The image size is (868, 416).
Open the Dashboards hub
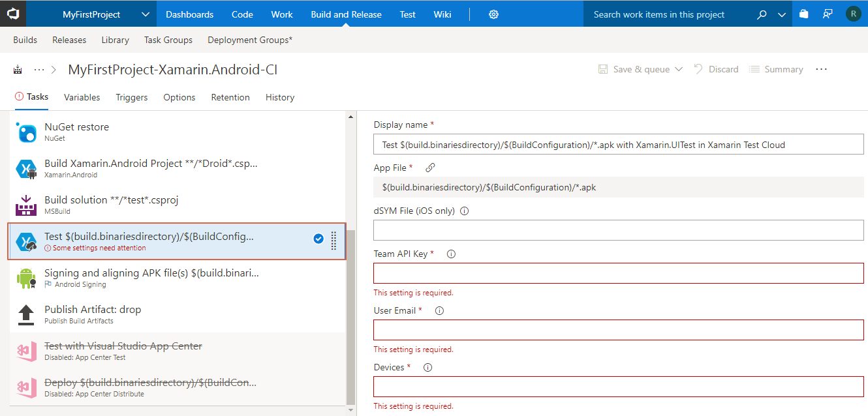click(190, 14)
